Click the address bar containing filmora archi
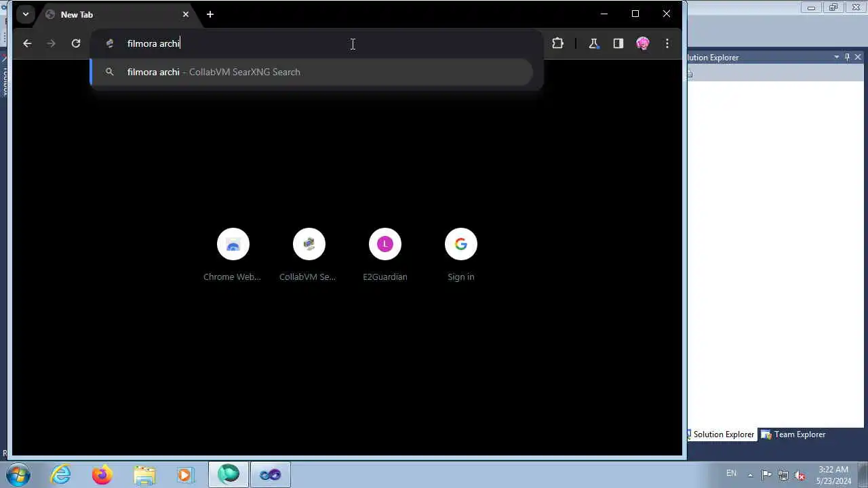The height and width of the screenshot is (488, 868). [x=317, y=43]
